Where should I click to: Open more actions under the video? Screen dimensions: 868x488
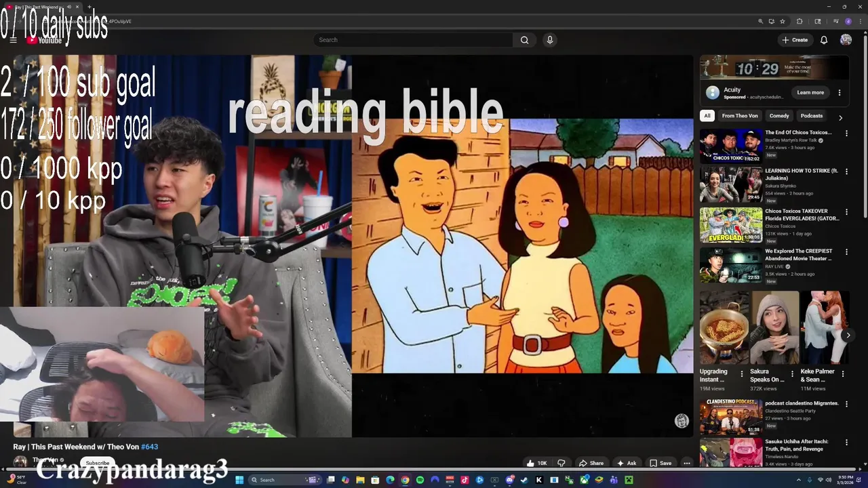point(686,463)
